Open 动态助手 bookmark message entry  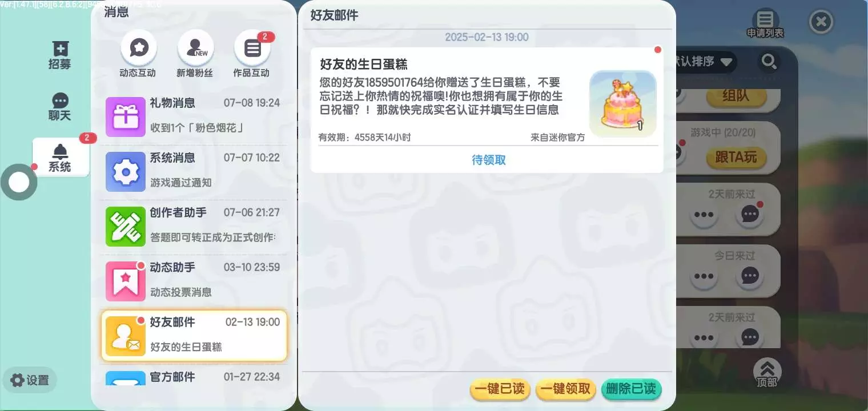(x=194, y=281)
